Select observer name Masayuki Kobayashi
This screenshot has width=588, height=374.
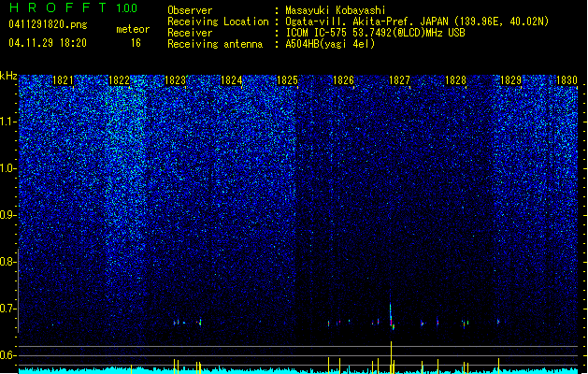tap(336, 10)
